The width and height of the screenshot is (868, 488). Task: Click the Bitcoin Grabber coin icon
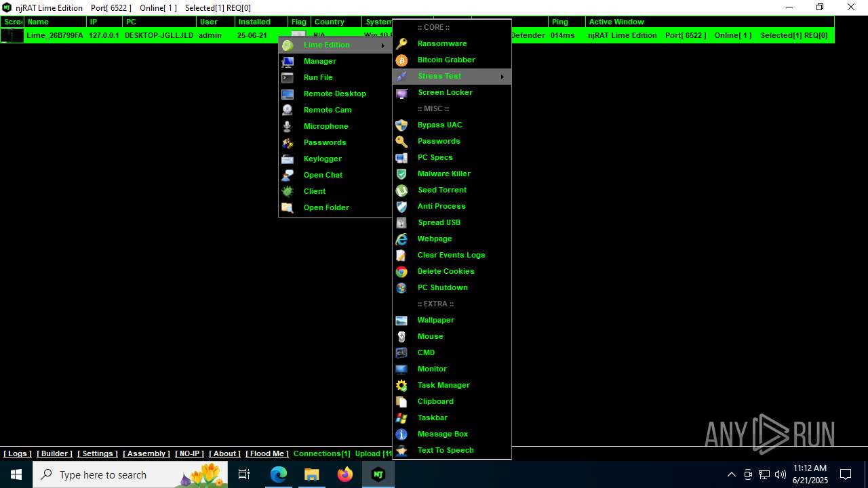[401, 60]
